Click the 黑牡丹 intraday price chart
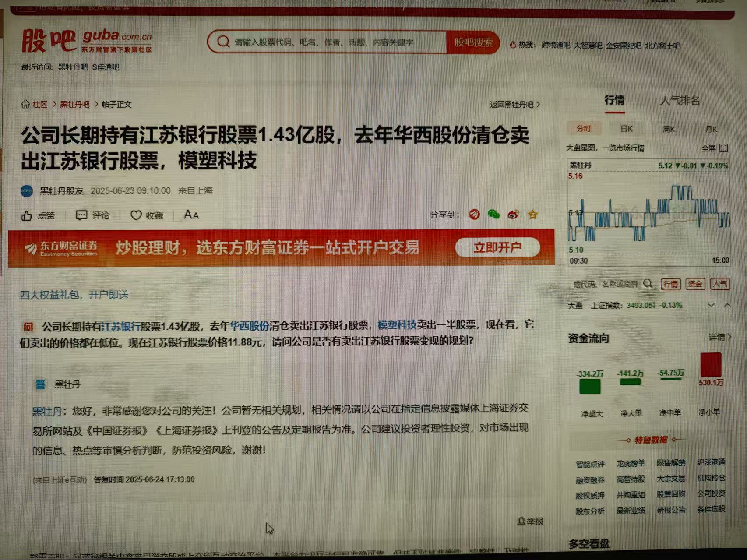Viewport: 747px width, 560px height. (x=648, y=213)
